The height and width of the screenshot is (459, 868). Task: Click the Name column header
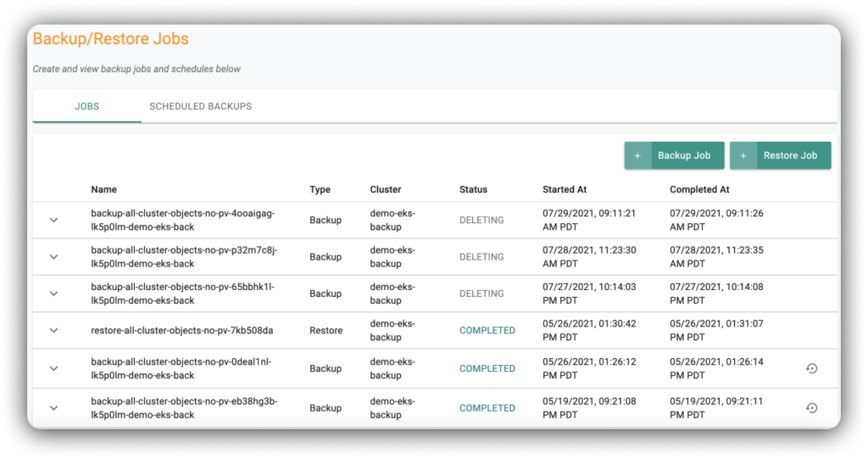(104, 189)
